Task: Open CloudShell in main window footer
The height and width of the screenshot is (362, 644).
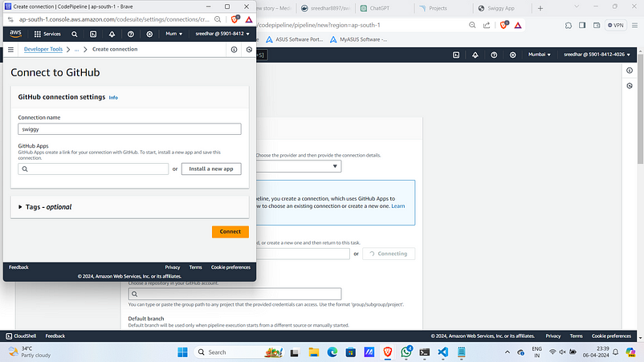Action: point(21,336)
